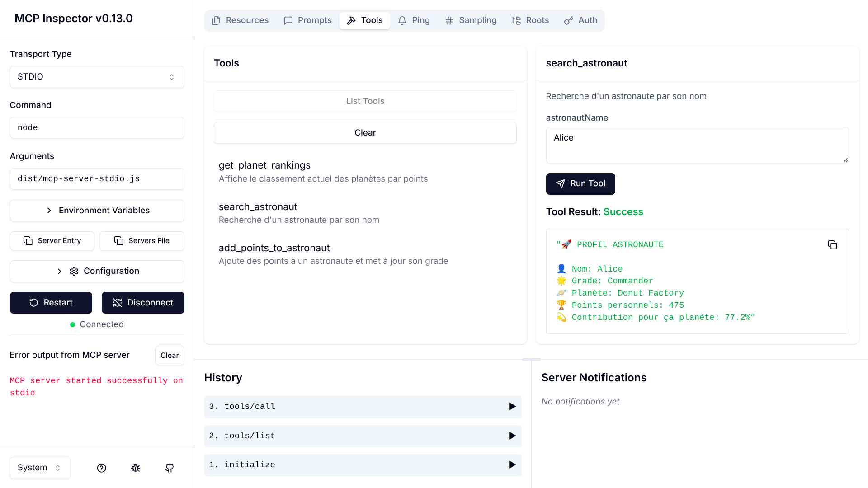Click the 'Points personnels: 475' line
Viewport: 868px width, 488px height.
[x=620, y=305]
